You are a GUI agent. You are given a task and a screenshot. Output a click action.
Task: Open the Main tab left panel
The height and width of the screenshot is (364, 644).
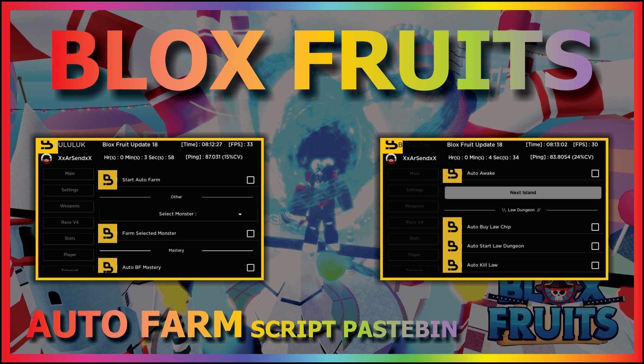click(69, 173)
